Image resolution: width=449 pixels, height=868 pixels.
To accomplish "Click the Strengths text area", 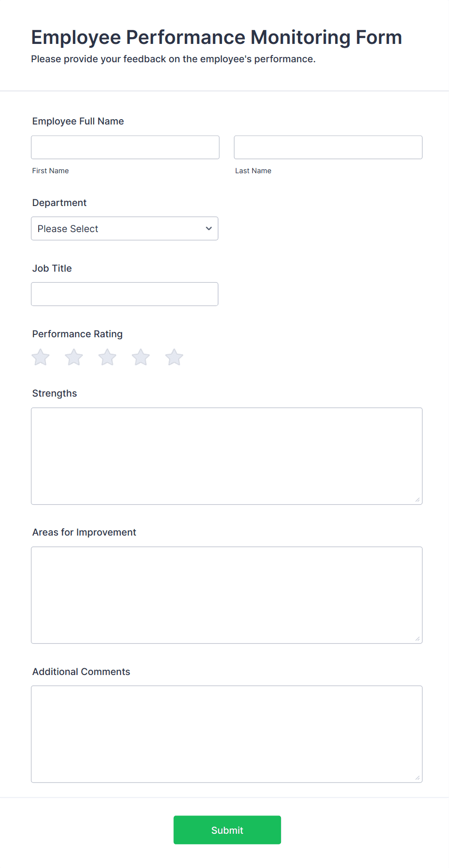I will click(x=226, y=455).
